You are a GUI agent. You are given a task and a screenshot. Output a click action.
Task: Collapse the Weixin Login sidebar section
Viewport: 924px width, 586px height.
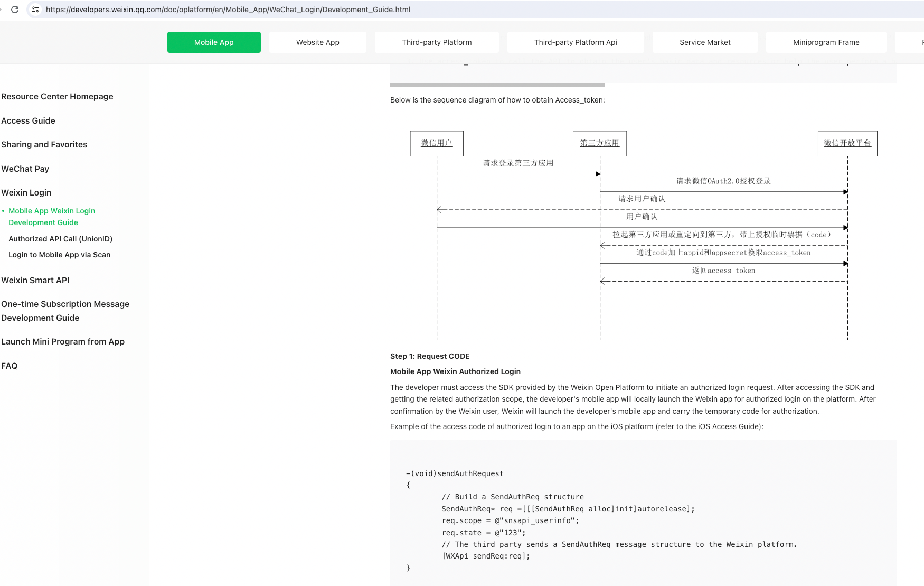tap(26, 193)
